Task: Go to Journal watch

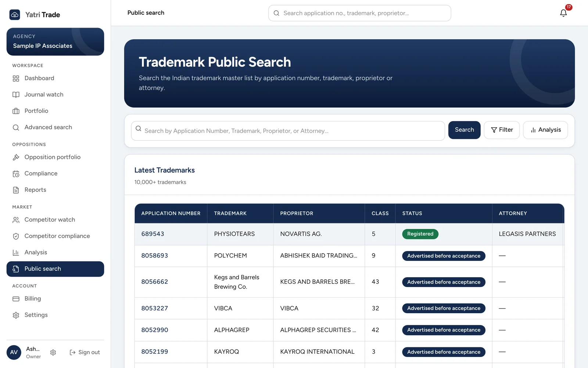Action: click(x=55, y=95)
